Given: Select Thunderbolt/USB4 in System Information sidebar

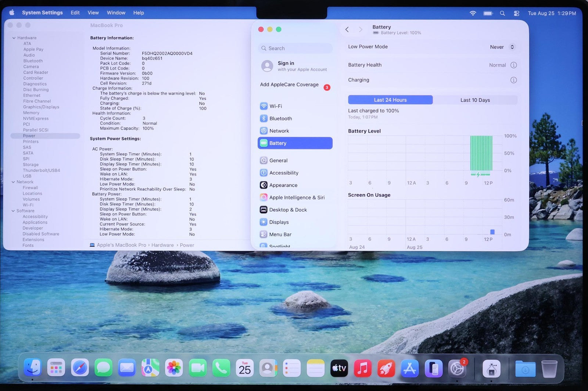Looking at the screenshot, I should click(42, 171).
